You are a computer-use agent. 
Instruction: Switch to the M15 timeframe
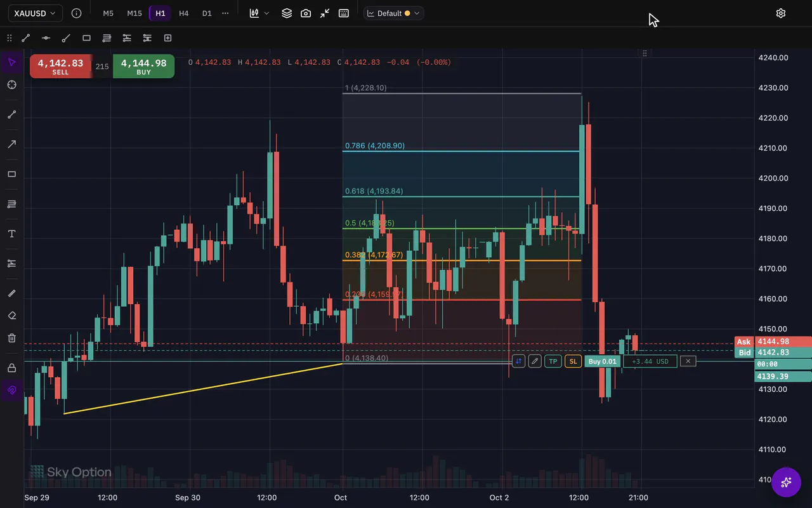(x=134, y=13)
